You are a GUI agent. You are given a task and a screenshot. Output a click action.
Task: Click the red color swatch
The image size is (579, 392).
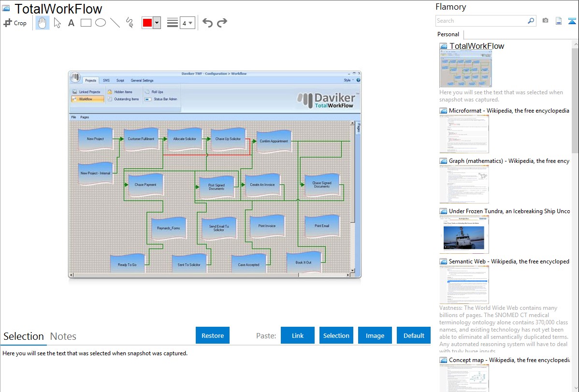(147, 23)
